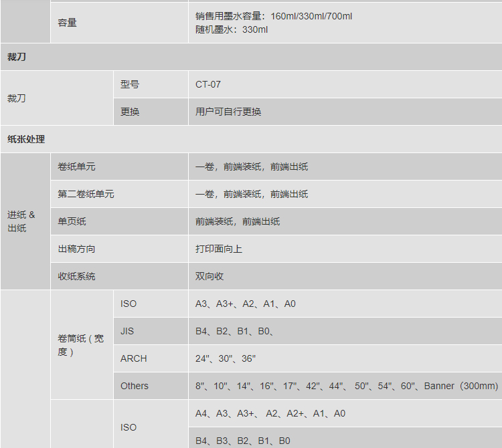Select the Others row label
The image size is (502, 448).
(x=135, y=386)
